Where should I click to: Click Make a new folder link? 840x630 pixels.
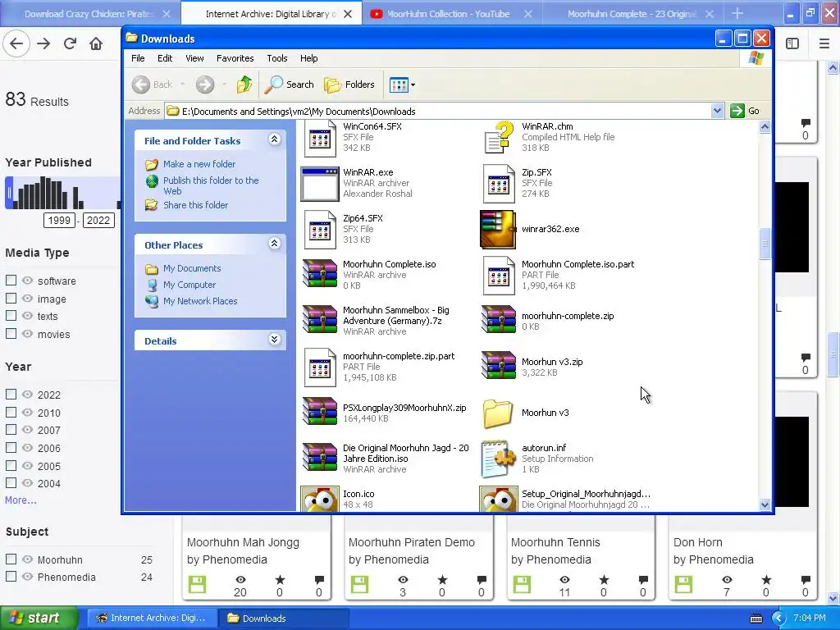(x=199, y=164)
